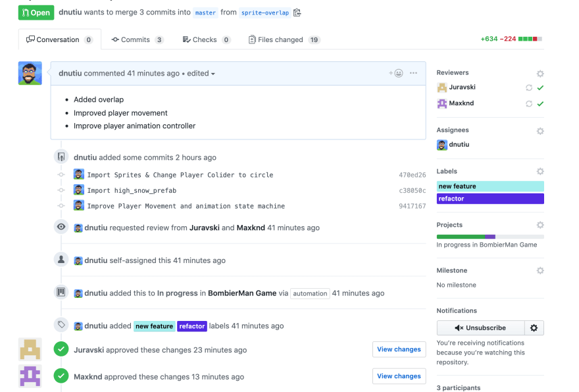Open the Labels gear settings

[x=540, y=171]
